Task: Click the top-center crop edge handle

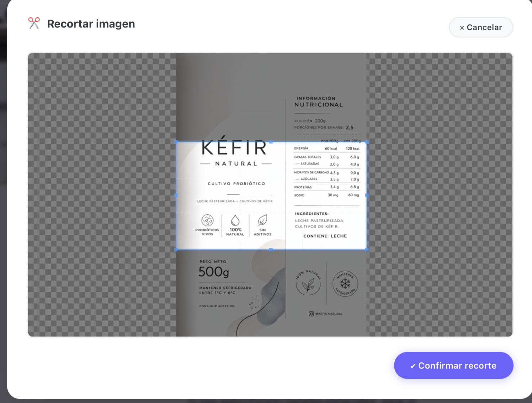Action: (x=271, y=142)
